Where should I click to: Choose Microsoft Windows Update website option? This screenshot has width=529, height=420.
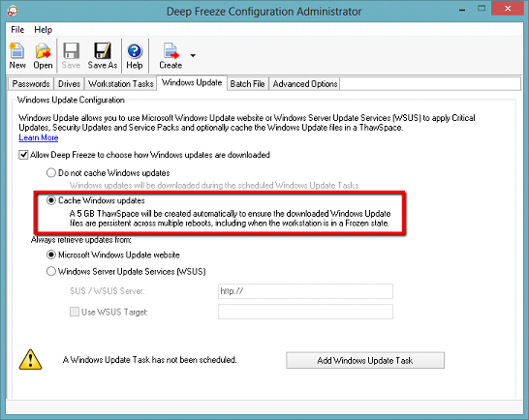point(51,255)
